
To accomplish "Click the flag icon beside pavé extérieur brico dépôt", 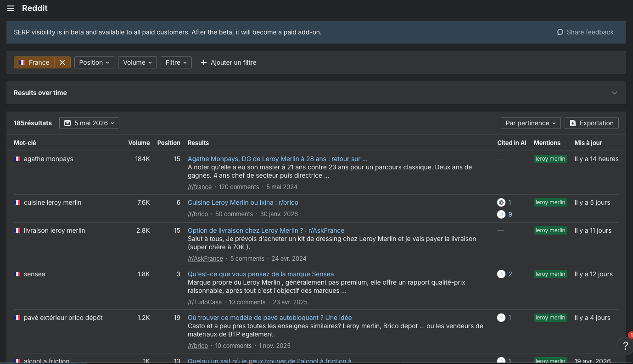I will click(17, 318).
